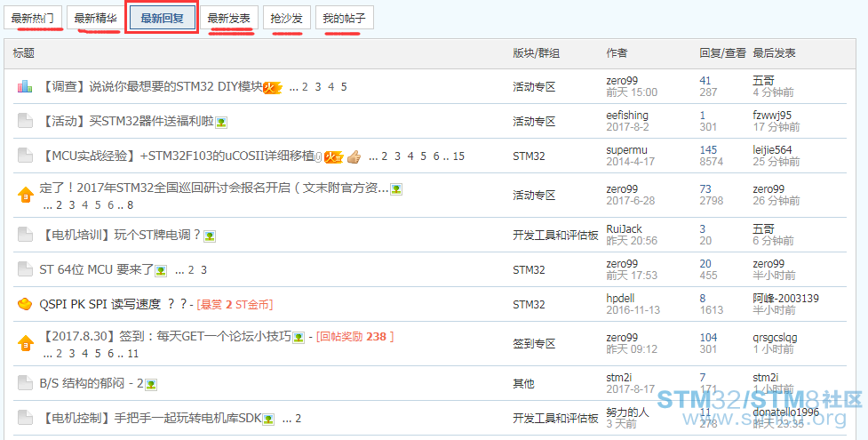This screenshot has width=868, height=440.
Task: Open 活动专区 board from 【调查】 row
Action: click(534, 87)
